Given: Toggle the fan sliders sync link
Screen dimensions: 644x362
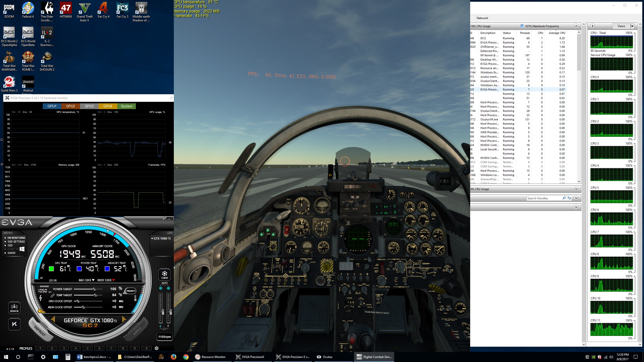Looking at the screenshot, I should click(164, 328).
